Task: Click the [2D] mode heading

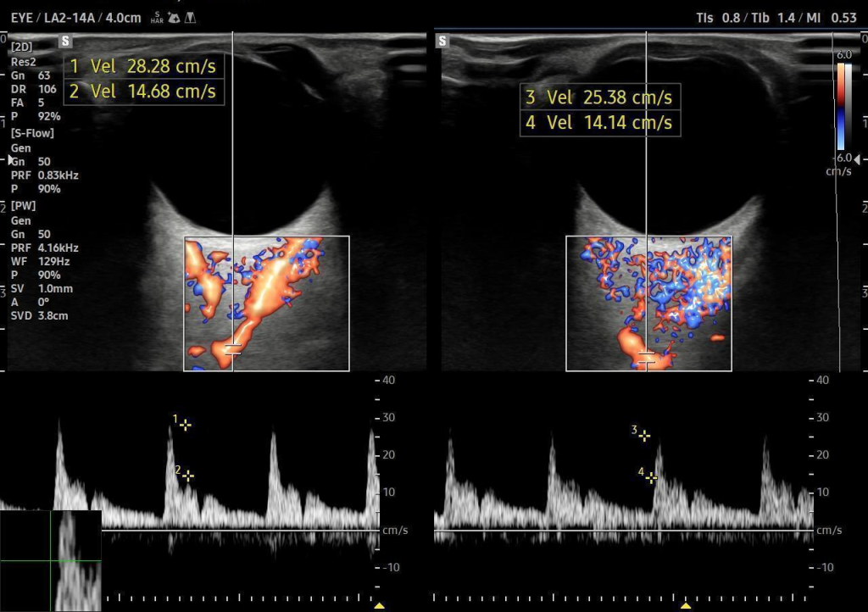Action: pyautogui.click(x=21, y=47)
